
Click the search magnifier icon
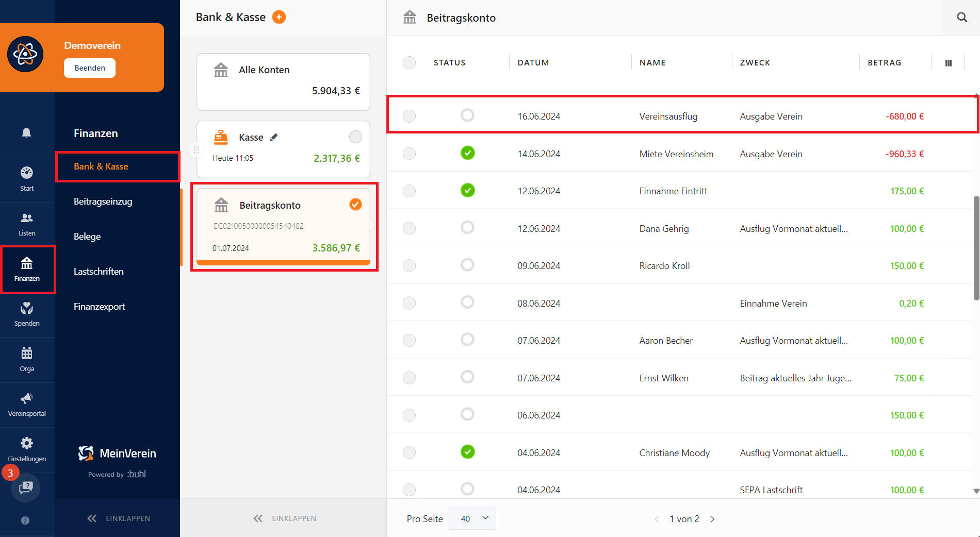962,17
